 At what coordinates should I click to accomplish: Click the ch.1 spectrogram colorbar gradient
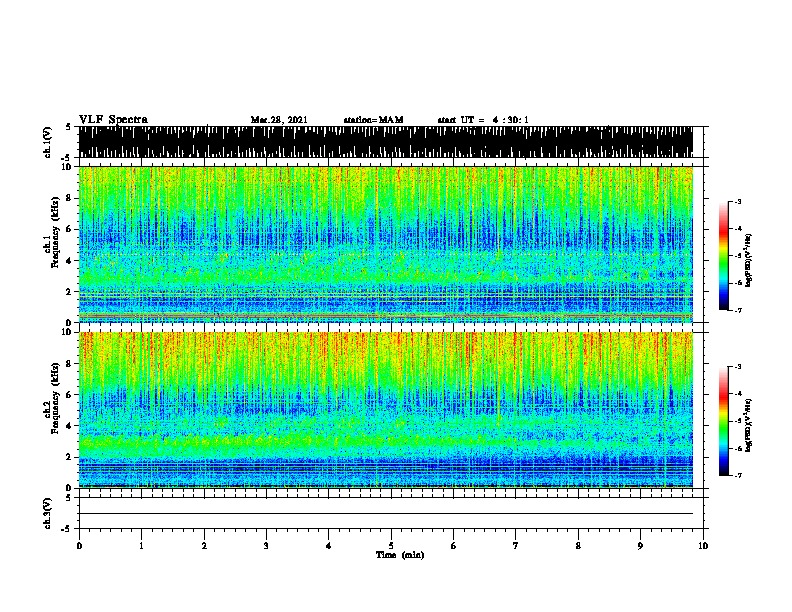[x=724, y=256]
